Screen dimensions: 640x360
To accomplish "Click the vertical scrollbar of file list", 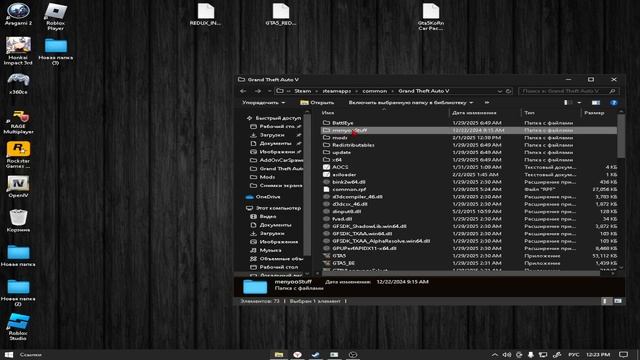I will pos(621,136).
